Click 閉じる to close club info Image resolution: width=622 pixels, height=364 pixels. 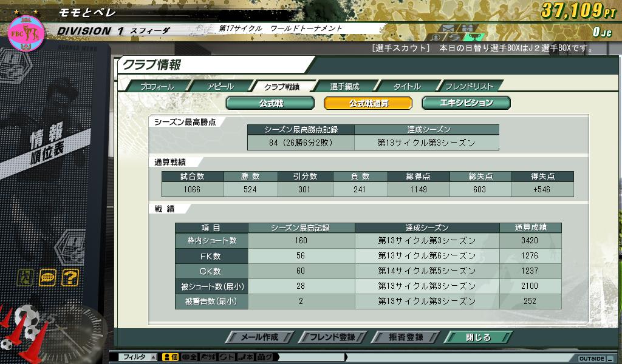coord(477,337)
